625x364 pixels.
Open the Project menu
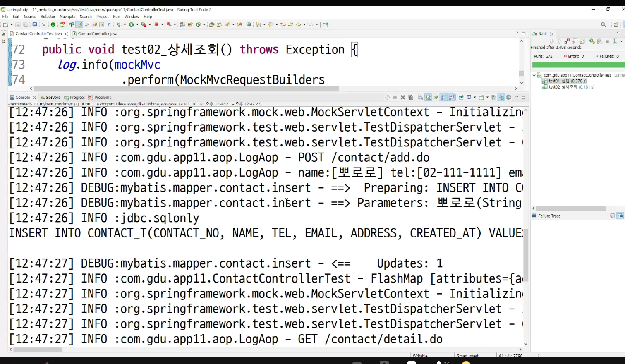(103, 17)
